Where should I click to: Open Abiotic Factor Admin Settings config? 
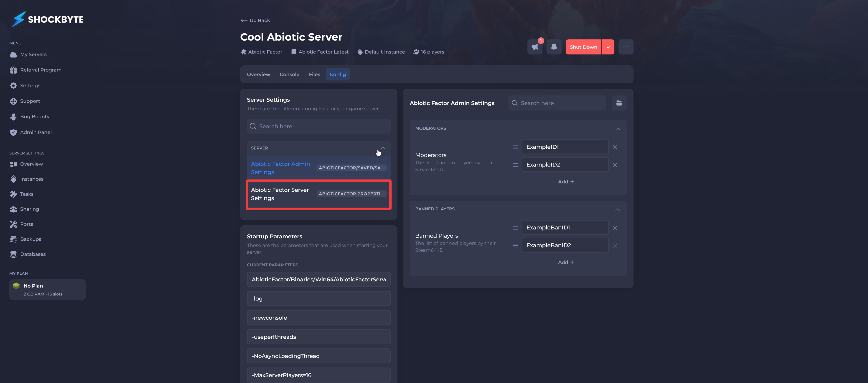(318, 168)
